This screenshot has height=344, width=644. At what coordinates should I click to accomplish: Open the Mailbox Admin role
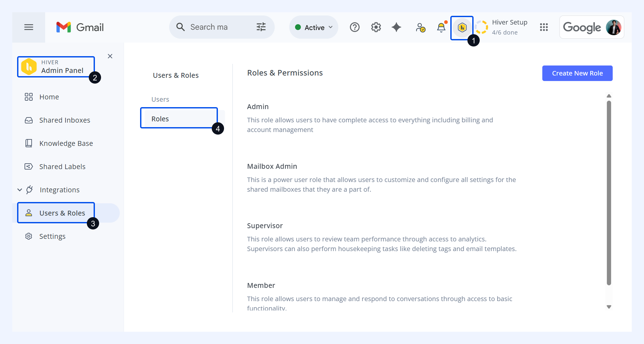[272, 167]
